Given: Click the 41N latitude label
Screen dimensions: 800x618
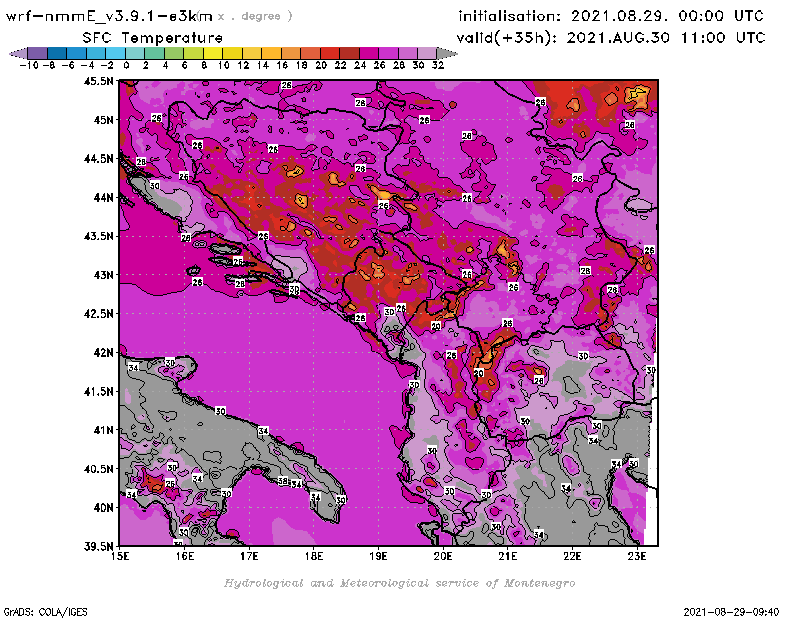Looking at the screenshot, I should pyautogui.click(x=103, y=430).
